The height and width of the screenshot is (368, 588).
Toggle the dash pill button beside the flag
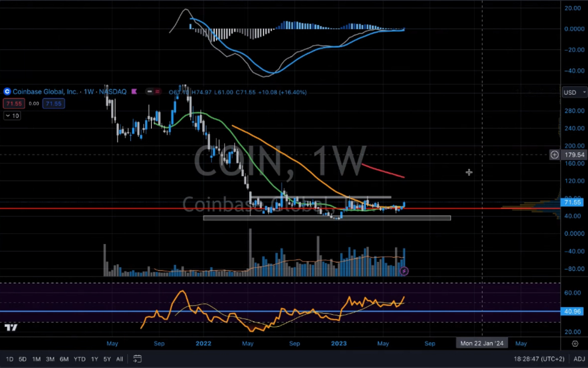(x=149, y=92)
